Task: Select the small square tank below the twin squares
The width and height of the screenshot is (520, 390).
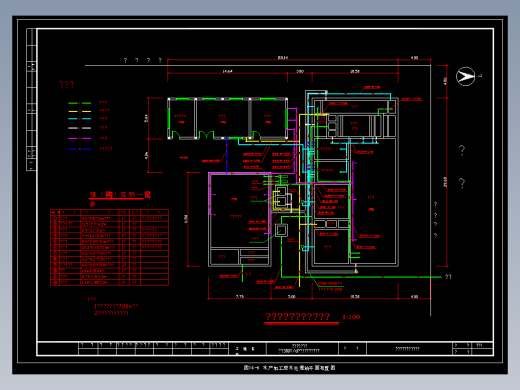Action: click(x=281, y=230)
